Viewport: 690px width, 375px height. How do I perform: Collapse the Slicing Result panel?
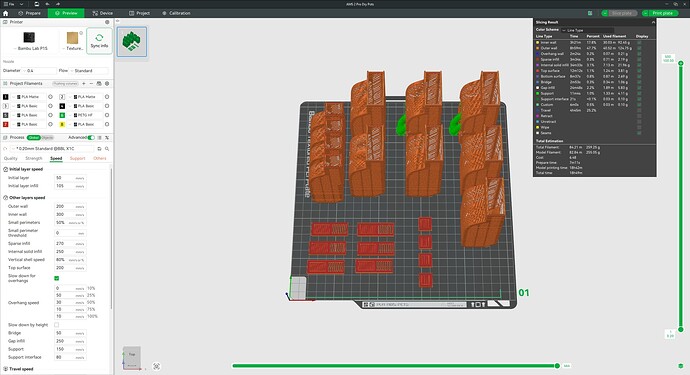pyautogui.click(x=653, y=22)
